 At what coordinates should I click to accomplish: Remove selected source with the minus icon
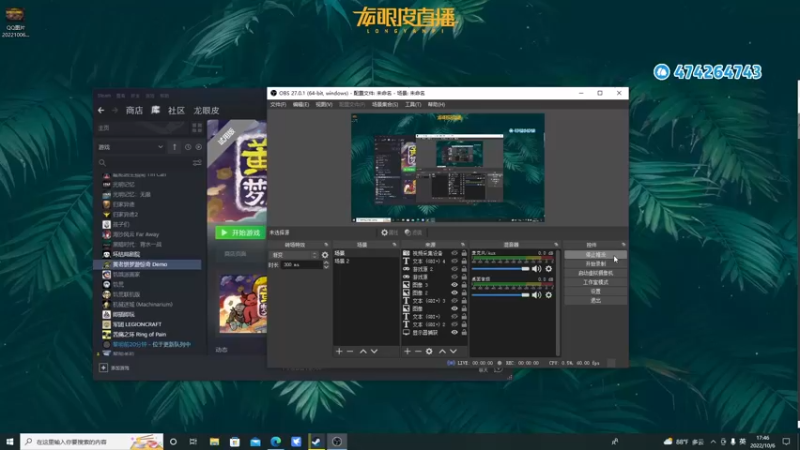click(x=418, y=351)
